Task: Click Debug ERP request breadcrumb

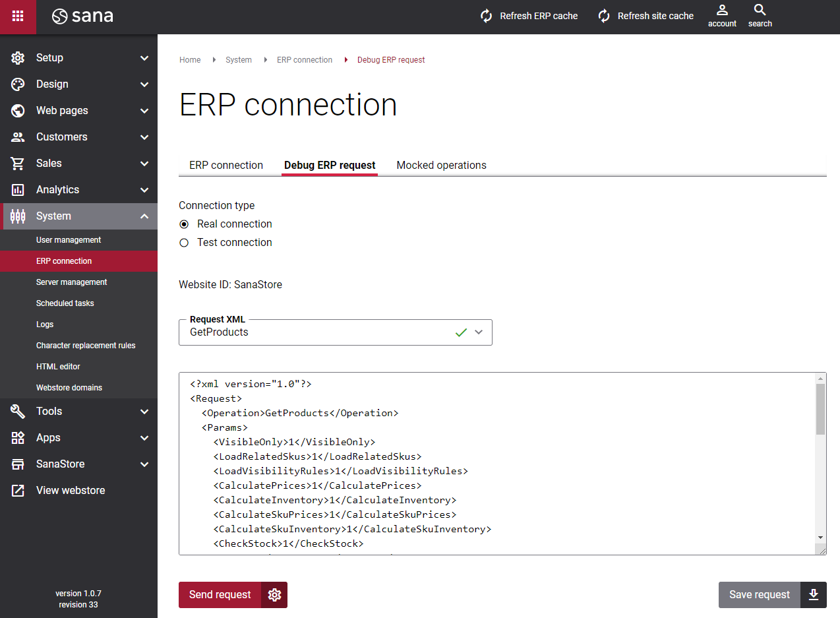Action: [391, 60]
